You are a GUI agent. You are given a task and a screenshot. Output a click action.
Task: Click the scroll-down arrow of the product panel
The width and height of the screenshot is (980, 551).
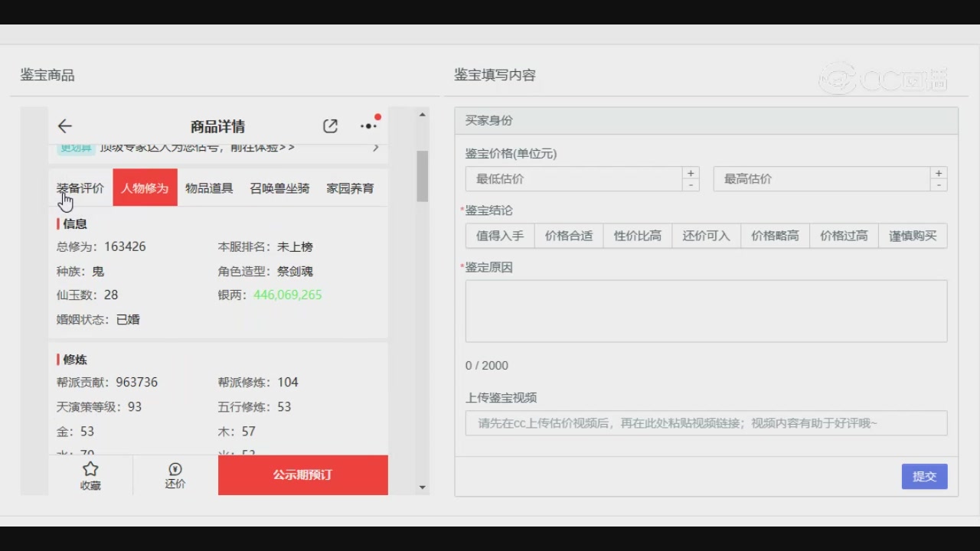[x=423, y=487]
